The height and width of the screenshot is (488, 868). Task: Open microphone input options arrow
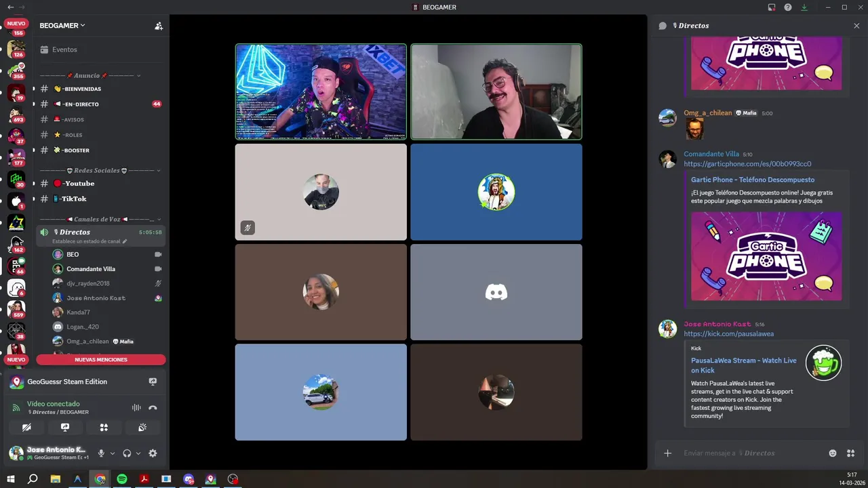click(x=112, y=453)
